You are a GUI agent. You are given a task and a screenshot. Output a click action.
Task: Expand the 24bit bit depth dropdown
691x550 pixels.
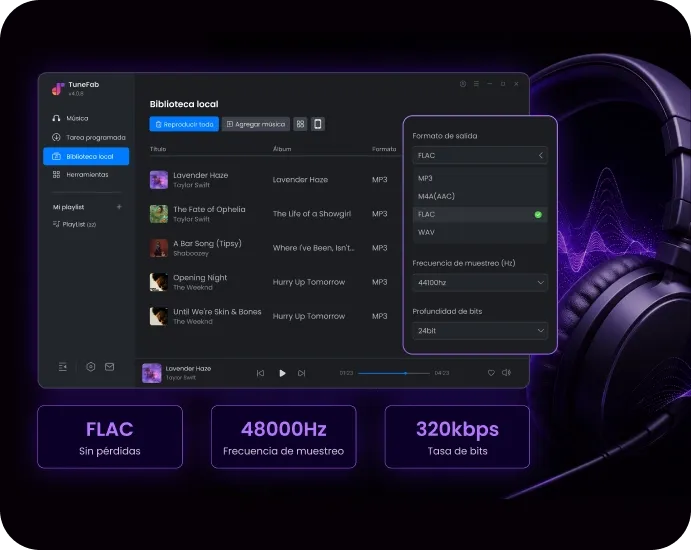(480, 331)
